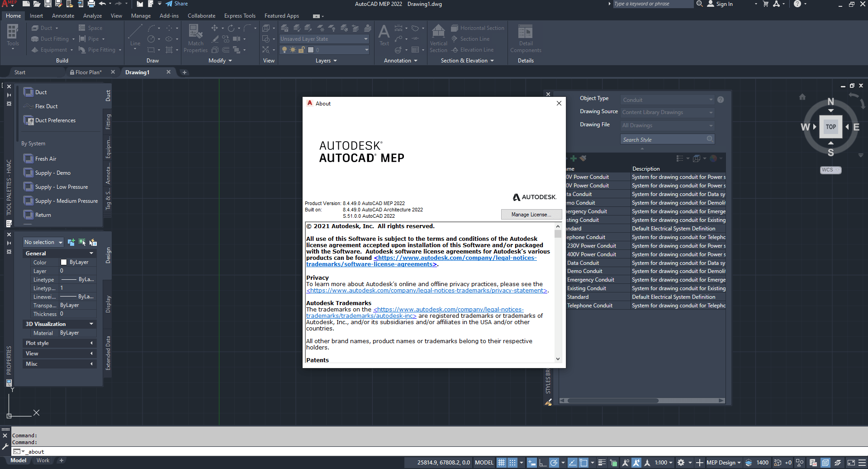This screenshot has width=868, height=469.
Task: Click Customization menu icon in status bar
Action: [862, 462]
